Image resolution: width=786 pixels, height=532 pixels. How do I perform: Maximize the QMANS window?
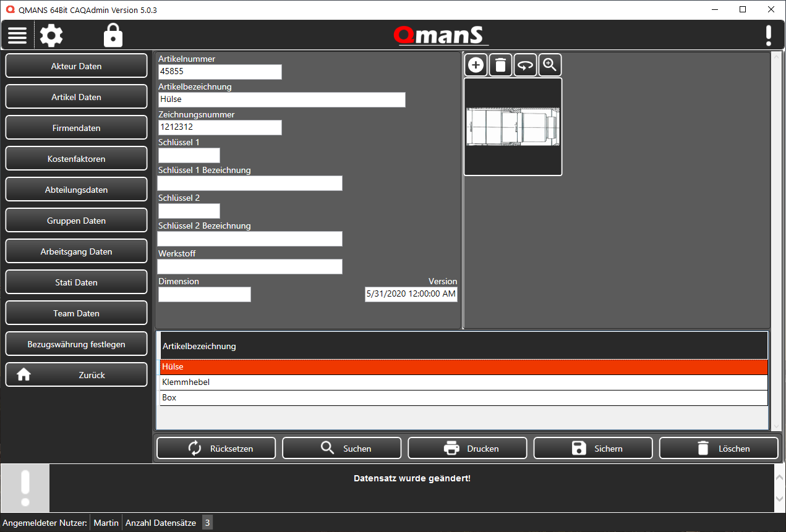pyautogui.click(x=743, y=9)
